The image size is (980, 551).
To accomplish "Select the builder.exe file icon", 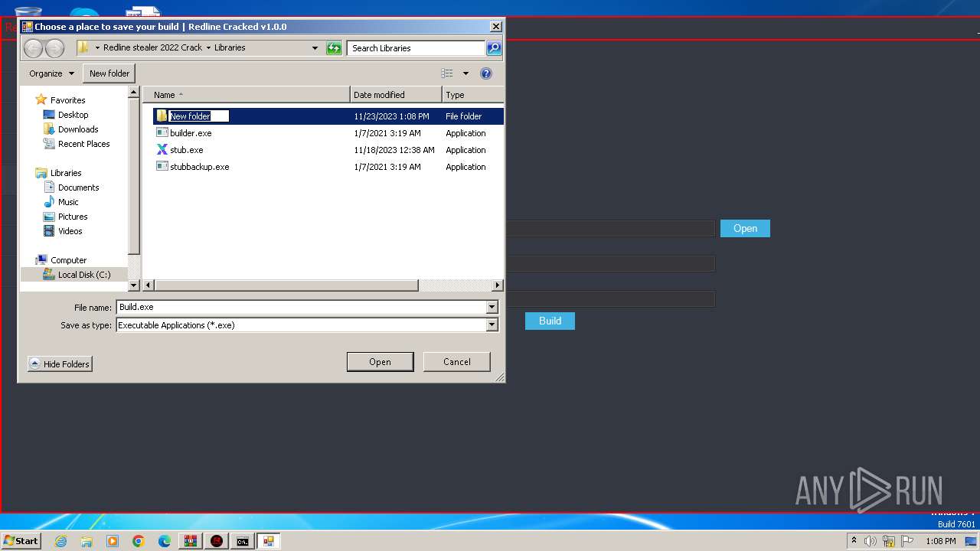I will (162, 133).
